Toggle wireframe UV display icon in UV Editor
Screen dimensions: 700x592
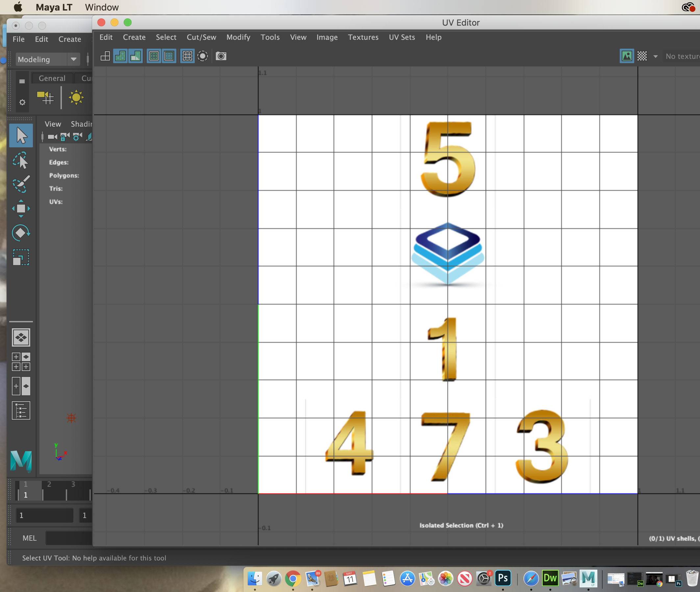point(105,56)
